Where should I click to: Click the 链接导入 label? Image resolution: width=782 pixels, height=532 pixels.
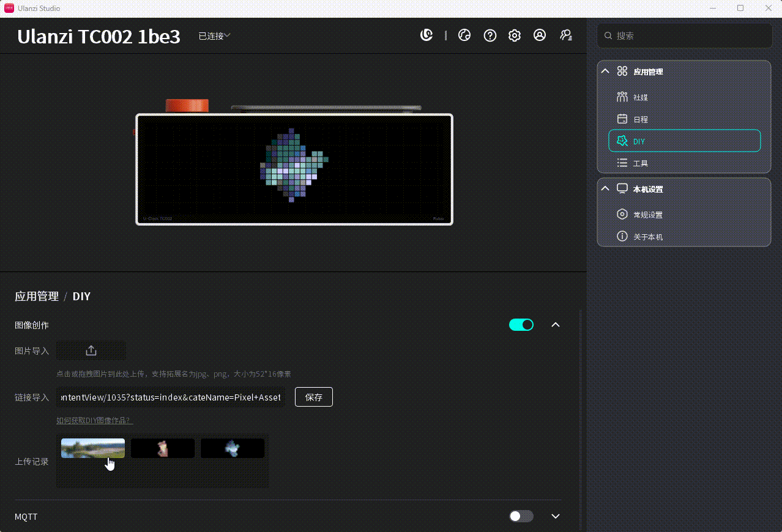(32, 397)
